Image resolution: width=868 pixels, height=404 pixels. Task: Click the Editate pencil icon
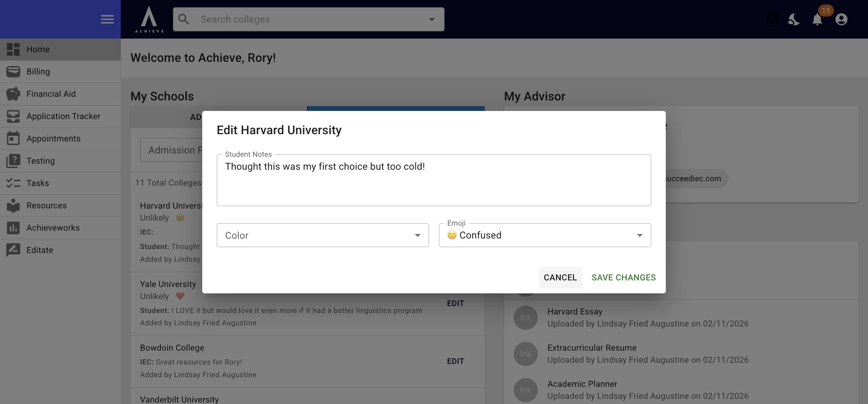(13, 250)
